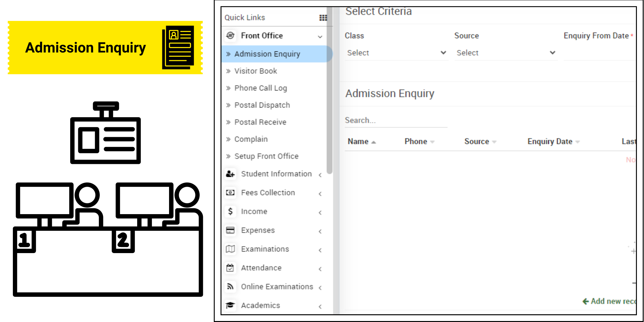Click the Front Office sidebar icon
644x322 pixels.
coord(230,35)
